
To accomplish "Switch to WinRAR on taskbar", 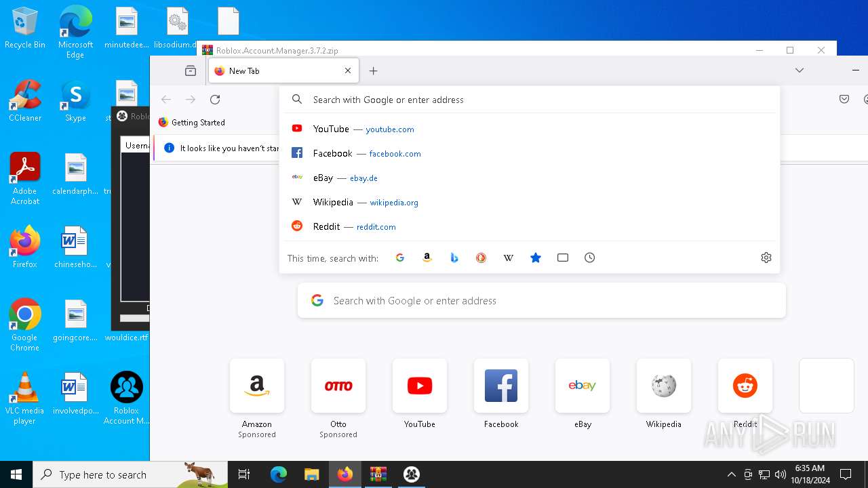I will 378,474.
